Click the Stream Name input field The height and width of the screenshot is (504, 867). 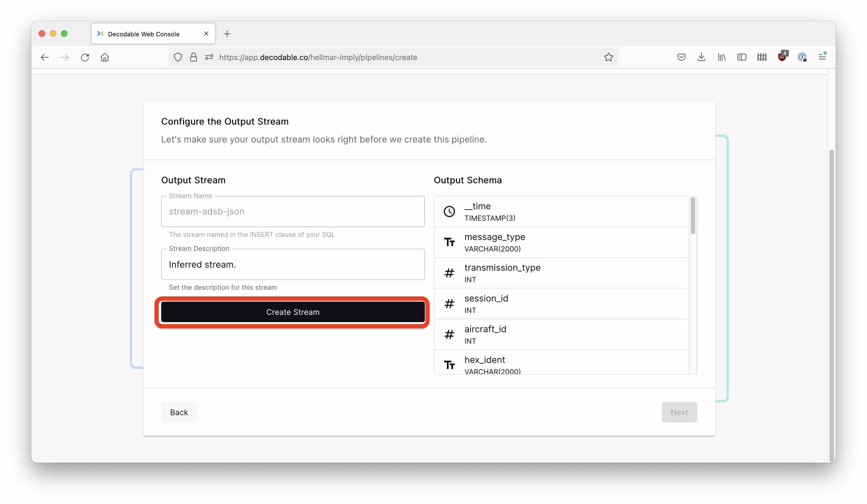pyautogui.click(x=292, y=211)
